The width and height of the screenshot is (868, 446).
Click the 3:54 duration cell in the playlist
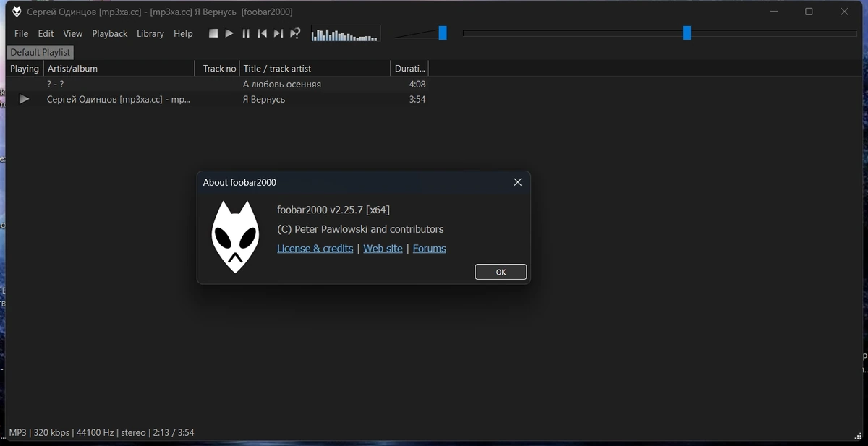[x=417, y=100]
